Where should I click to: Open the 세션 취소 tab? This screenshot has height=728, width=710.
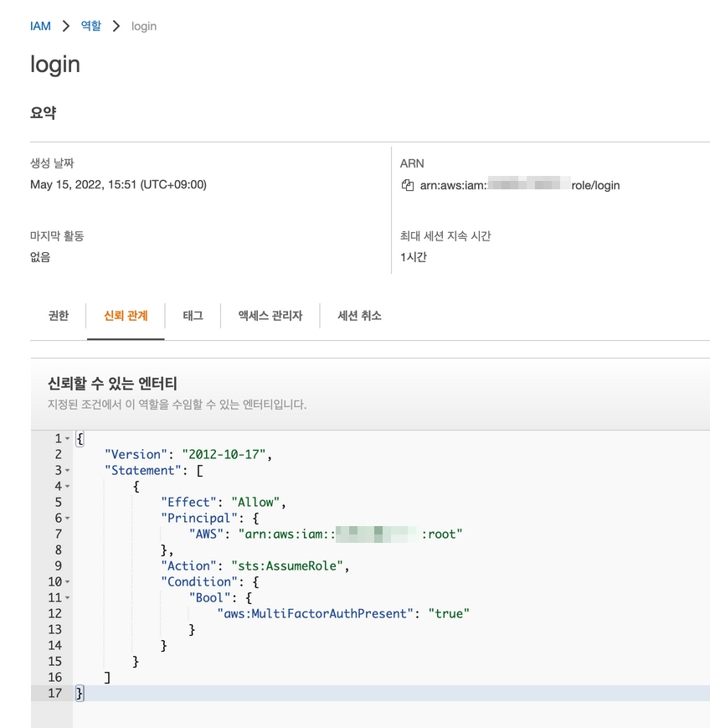(359, 316)
